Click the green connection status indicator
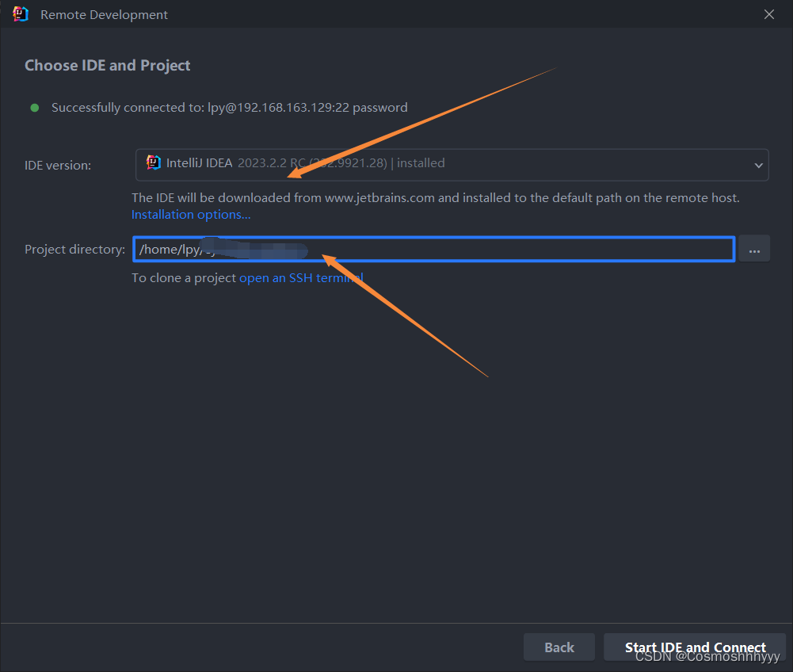The height and width of the screenshot is (672, 793). (34, 108)
